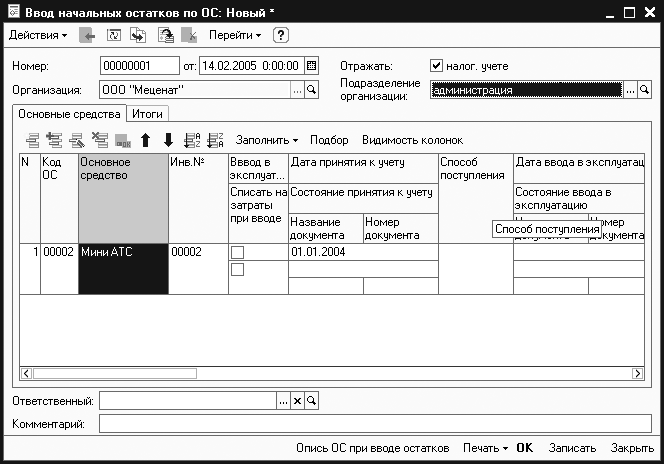
Task: Click the Код ОС column header
Action: pyautogui.click(x=59, y=198)
